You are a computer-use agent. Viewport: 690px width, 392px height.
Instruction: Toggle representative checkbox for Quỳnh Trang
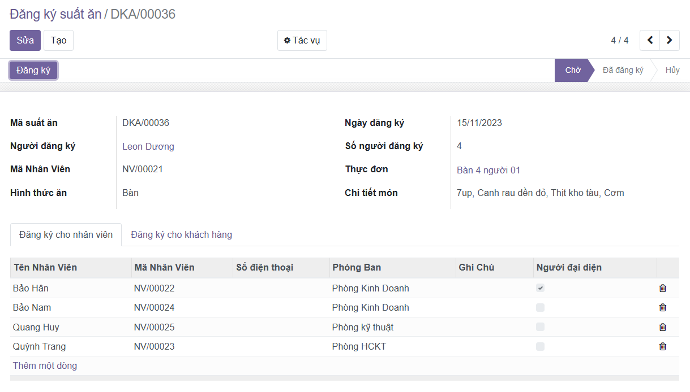pyautogui.click(x=540, y=346)
